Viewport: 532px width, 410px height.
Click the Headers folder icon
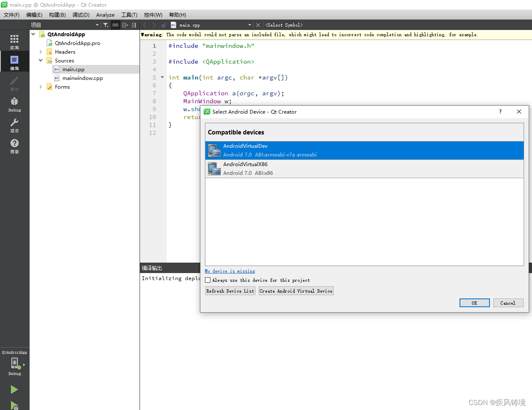50,52
